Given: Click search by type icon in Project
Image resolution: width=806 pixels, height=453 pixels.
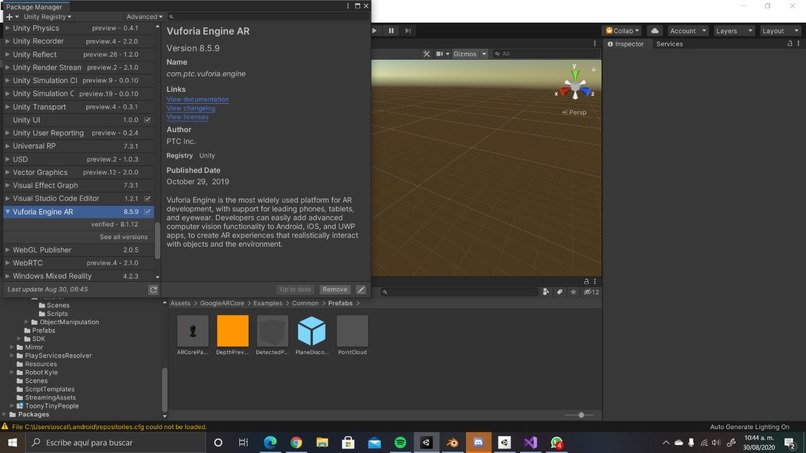Looking at the screenshot, I should click(x=546, y=292).
